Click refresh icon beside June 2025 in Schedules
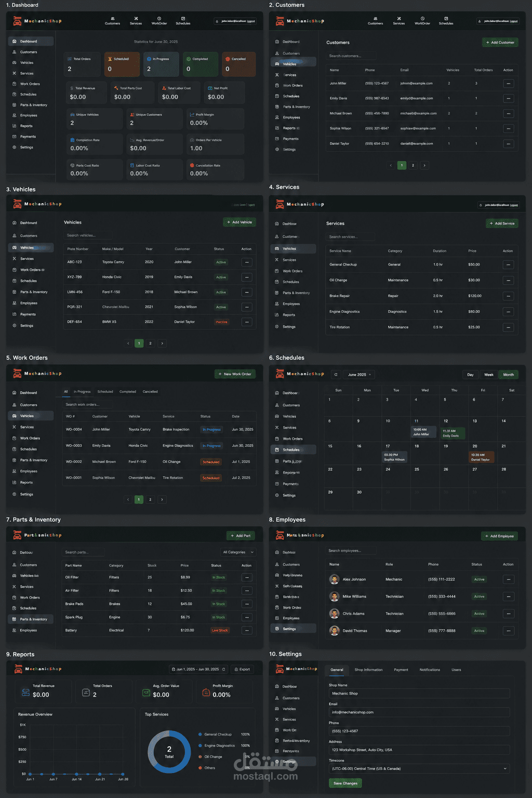The width and height of the screenshot is (532, 798). pyautogui.click(x=336, y=375)
